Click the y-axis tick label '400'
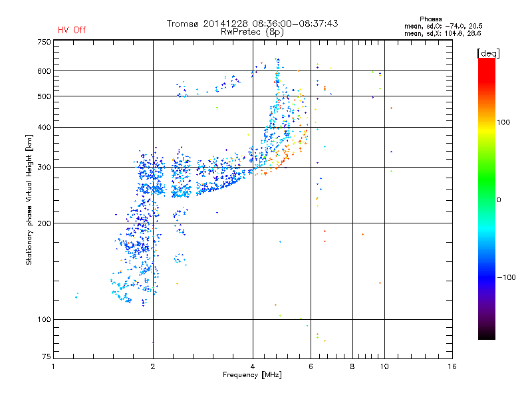 point(44,128)
